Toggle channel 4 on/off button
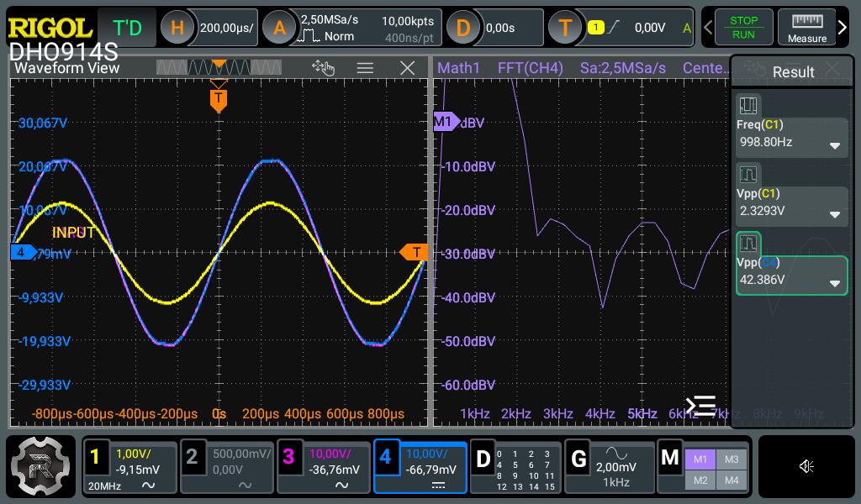Viewport: 861px width, 504px height. [x=385, y=456]
